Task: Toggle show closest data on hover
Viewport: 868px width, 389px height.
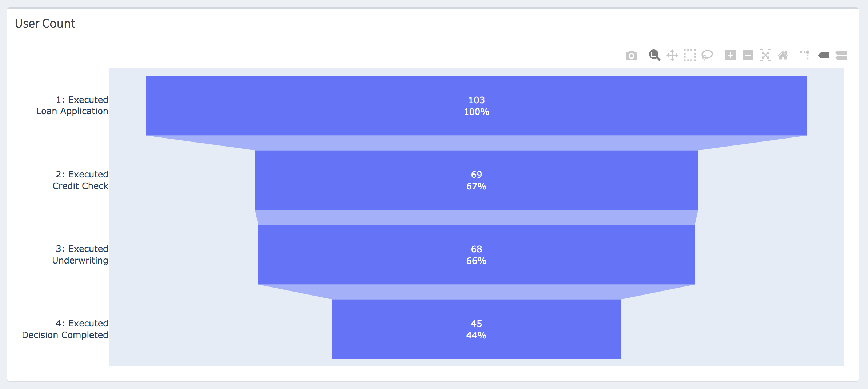Action: 824,55
